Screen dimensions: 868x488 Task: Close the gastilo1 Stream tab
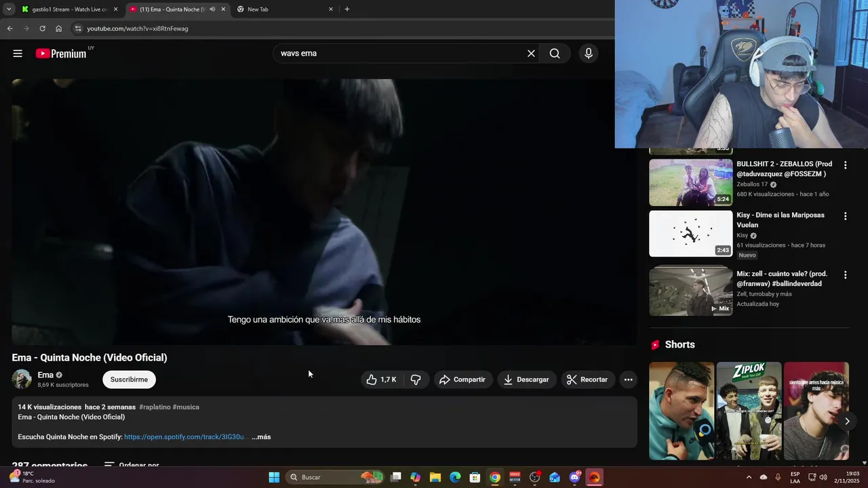pyautogui.click(x=115, y=9)
